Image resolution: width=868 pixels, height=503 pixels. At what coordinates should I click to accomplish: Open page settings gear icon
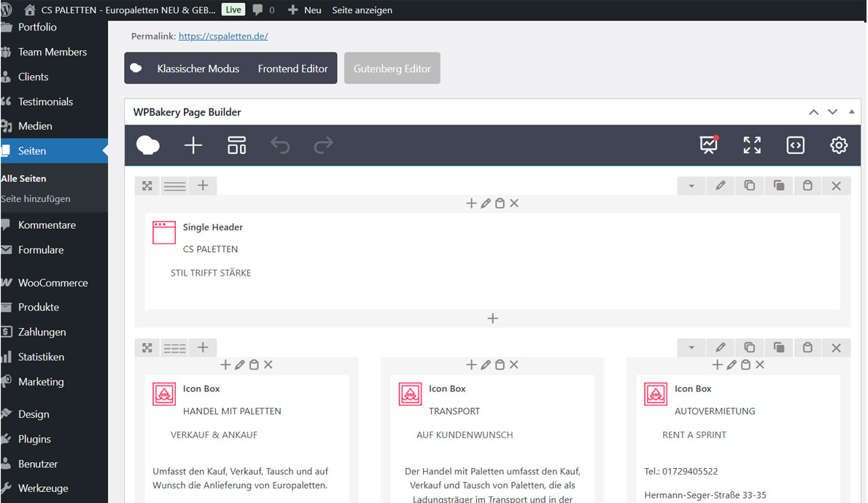click(x=839, y=145)
